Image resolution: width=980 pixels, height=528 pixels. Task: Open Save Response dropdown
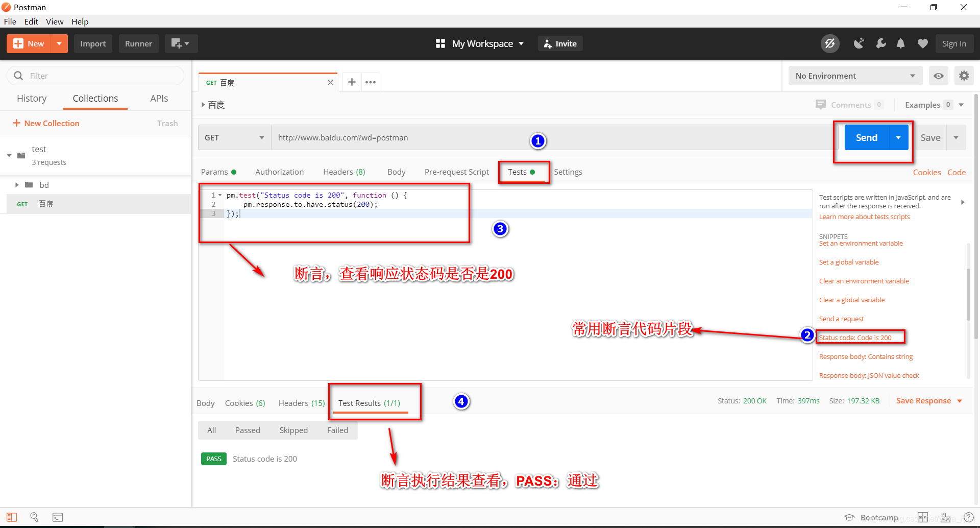pyautogui.click(x=929, y=401)
